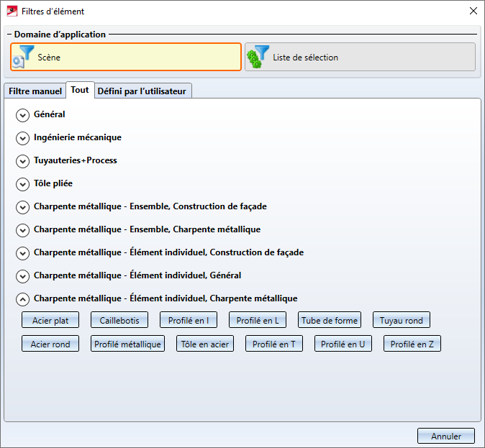485x448 pixels.
Task: Apply the Profilé en T filter
Action: click(x=274, y=344)
